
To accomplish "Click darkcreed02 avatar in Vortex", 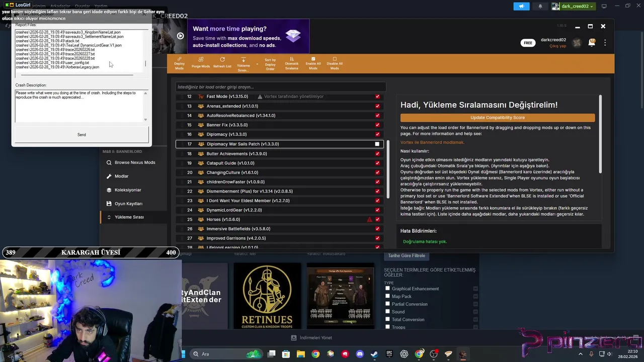I will tap(577, 43).
